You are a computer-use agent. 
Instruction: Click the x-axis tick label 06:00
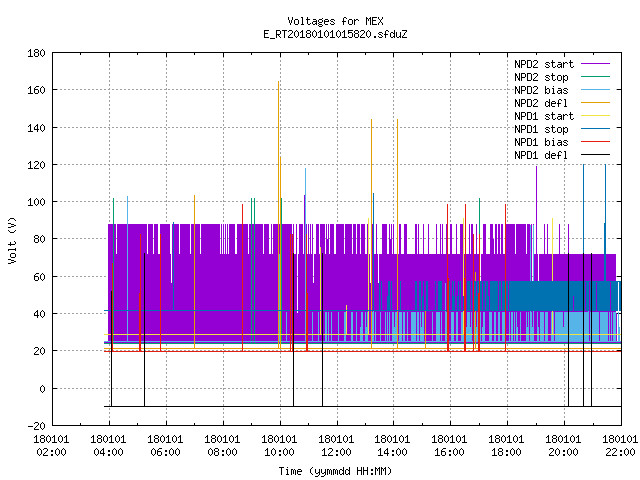[x=165, y=452]
